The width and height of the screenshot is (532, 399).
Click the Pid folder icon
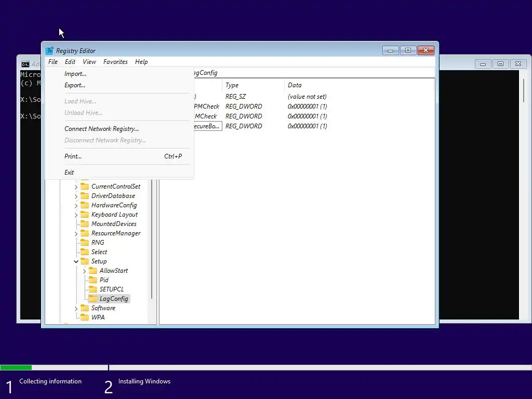point(93,280)
